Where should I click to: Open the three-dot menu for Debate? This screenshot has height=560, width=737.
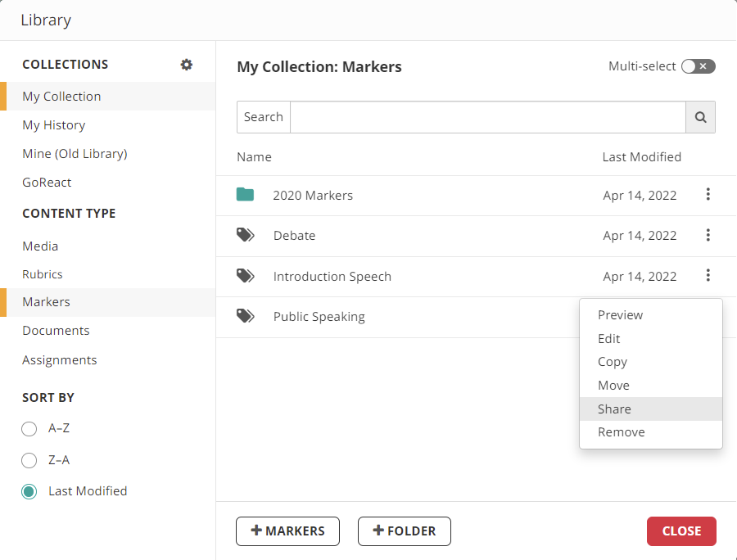[708, 235]
